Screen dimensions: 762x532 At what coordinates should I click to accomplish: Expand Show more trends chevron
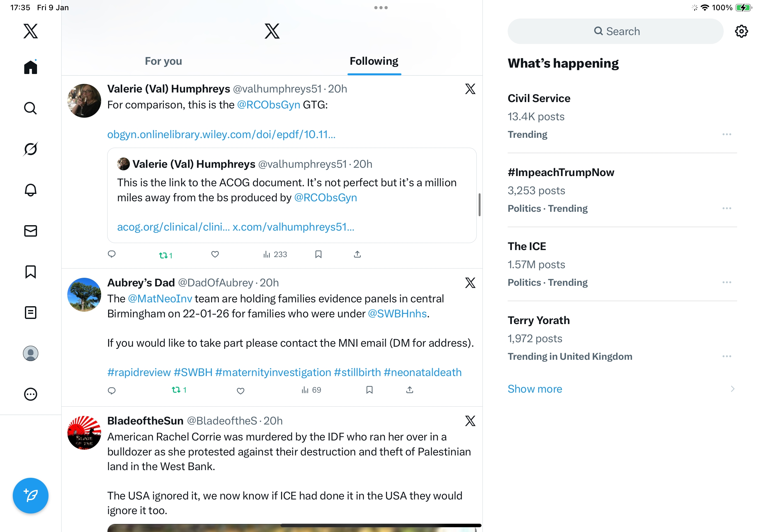(x=732, y=389)
